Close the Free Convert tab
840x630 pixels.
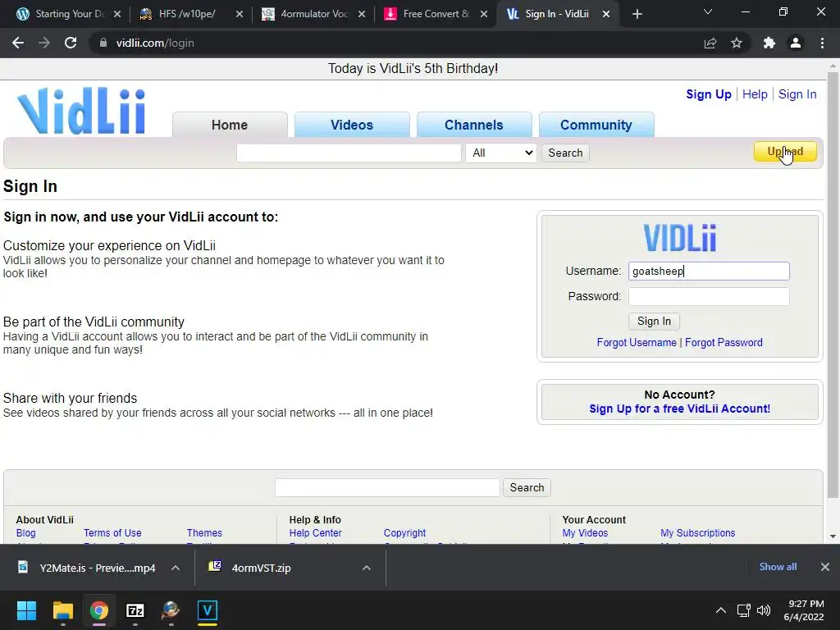point(484,14)
